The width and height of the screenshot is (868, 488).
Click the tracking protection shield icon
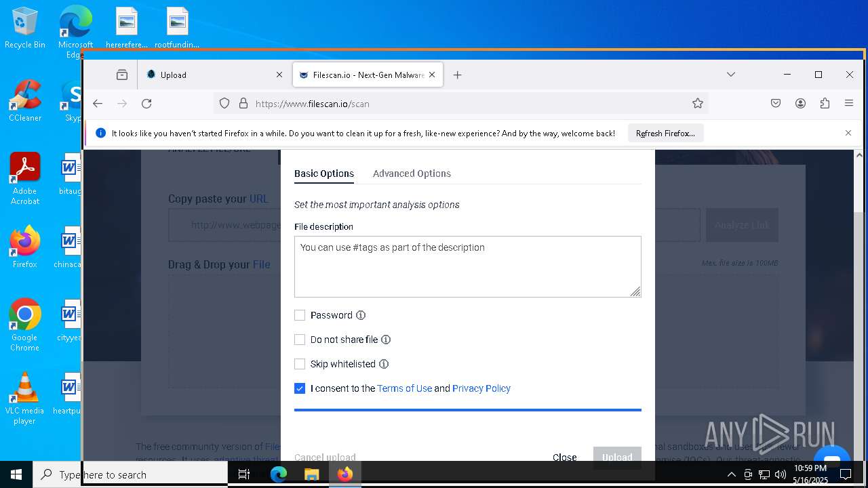224,104
